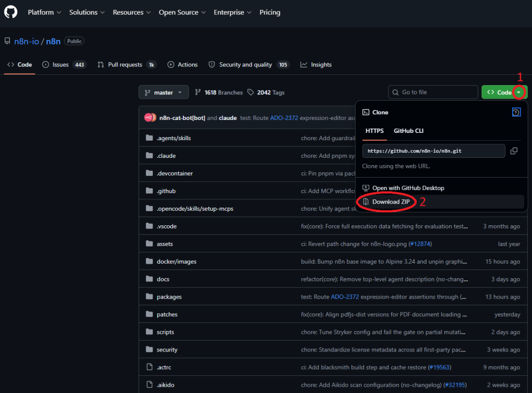Expand the Solutions menu
This screenshot has height=393, width=532.
87,12
